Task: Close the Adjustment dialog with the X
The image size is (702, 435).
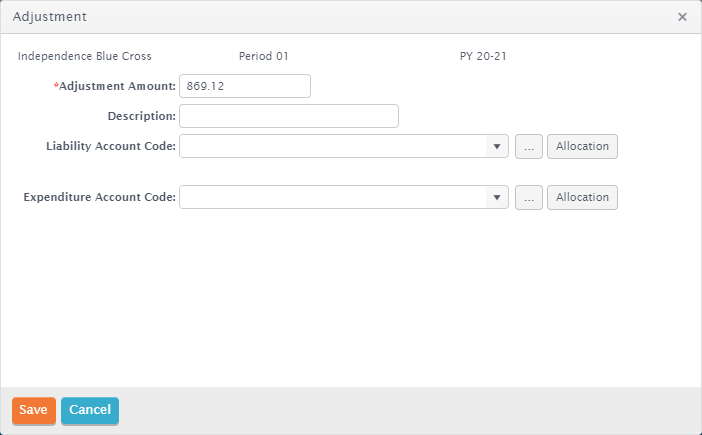Action: (x=682, y=17)
